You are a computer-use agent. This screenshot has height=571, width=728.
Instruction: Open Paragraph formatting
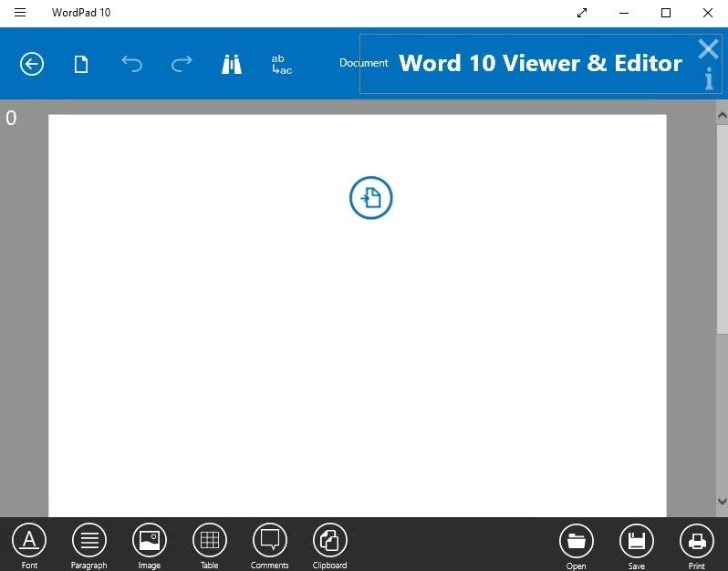point(89,546)
